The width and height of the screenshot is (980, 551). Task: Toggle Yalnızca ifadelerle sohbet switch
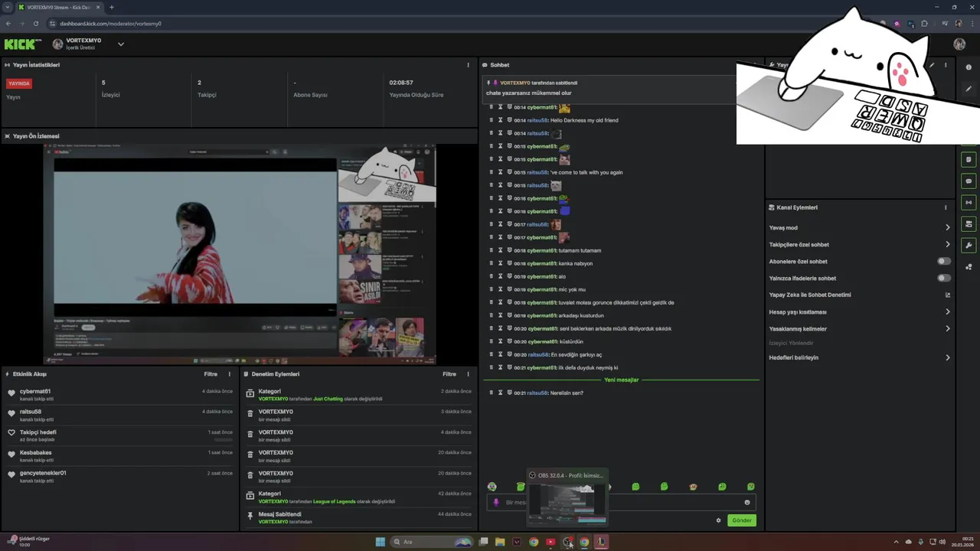pyautogui.click(x=944, y=279)
